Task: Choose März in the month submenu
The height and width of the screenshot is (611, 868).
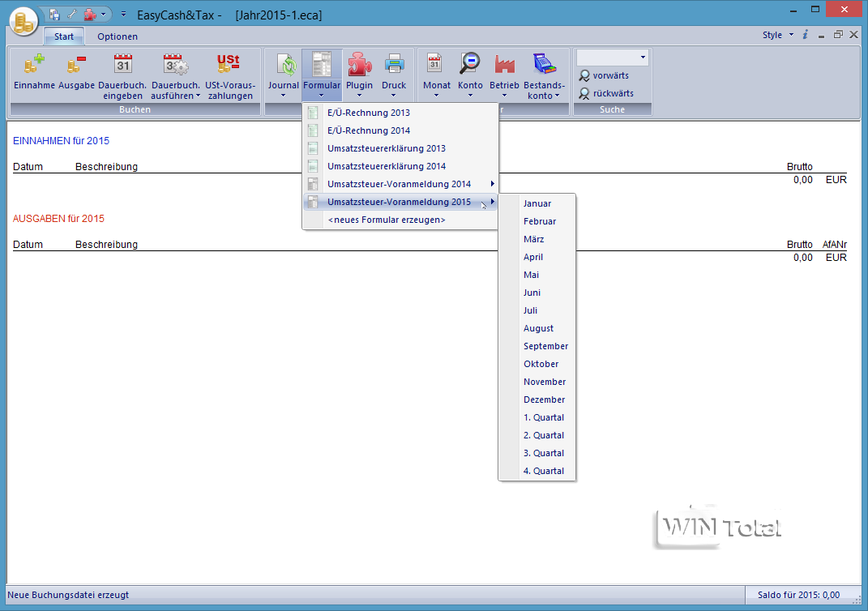Action: point(533,239)
